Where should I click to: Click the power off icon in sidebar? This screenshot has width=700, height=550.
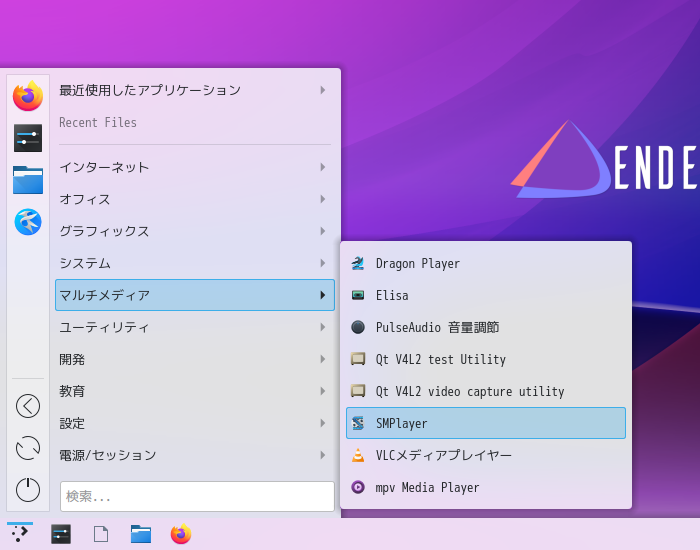click(x=28, y=490)
